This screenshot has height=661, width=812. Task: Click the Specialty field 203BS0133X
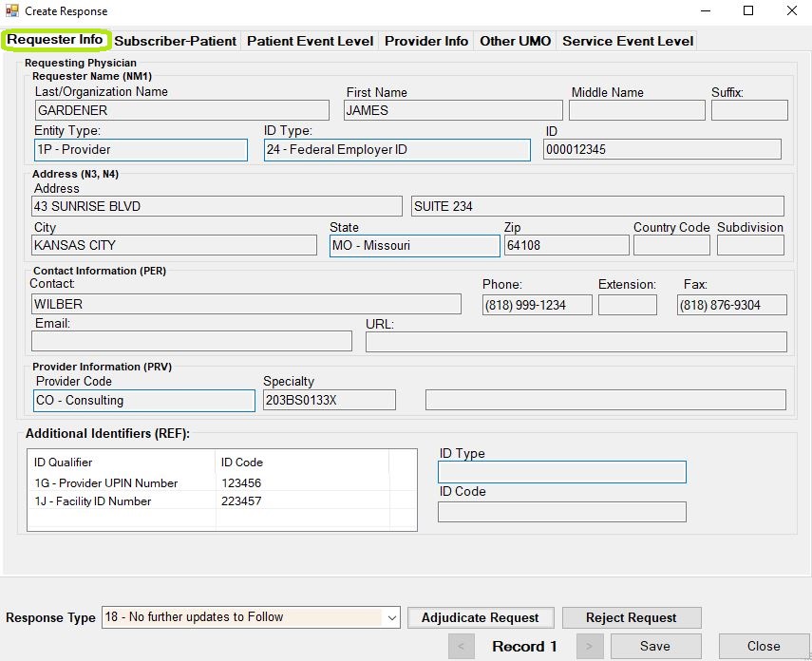[x=330, y=400]
